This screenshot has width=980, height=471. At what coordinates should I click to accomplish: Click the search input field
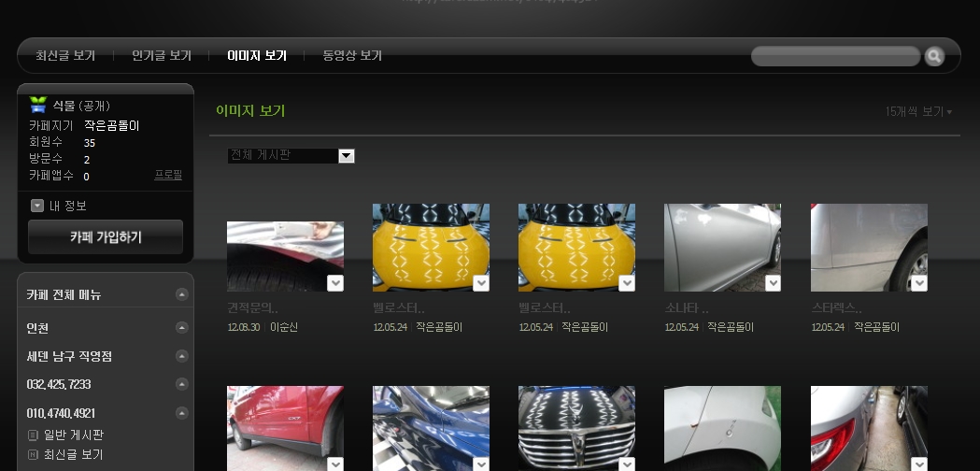click(834, 57)
